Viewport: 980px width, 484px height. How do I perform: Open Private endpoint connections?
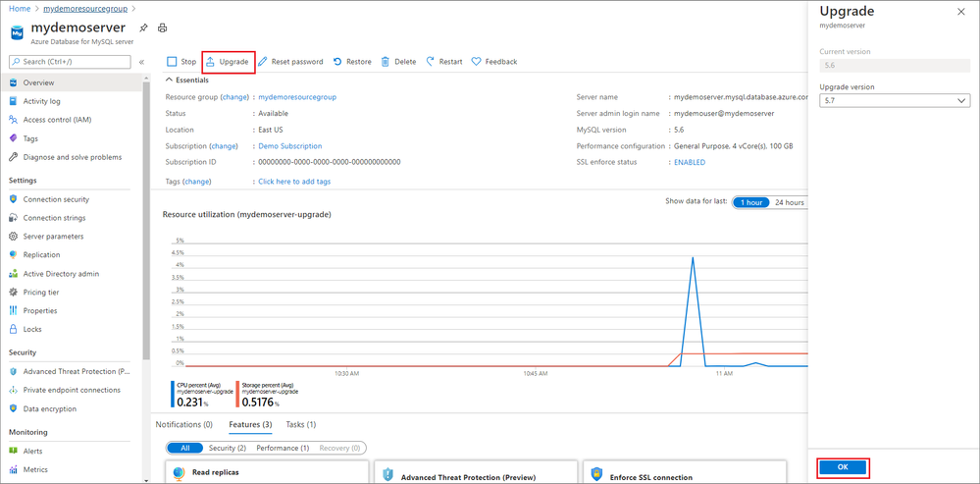[72, 390]
